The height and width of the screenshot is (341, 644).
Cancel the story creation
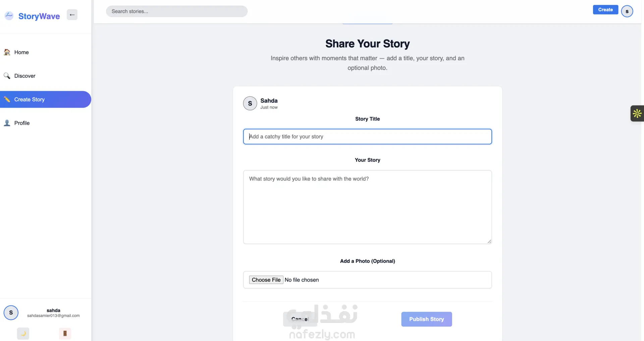(300, 319)
